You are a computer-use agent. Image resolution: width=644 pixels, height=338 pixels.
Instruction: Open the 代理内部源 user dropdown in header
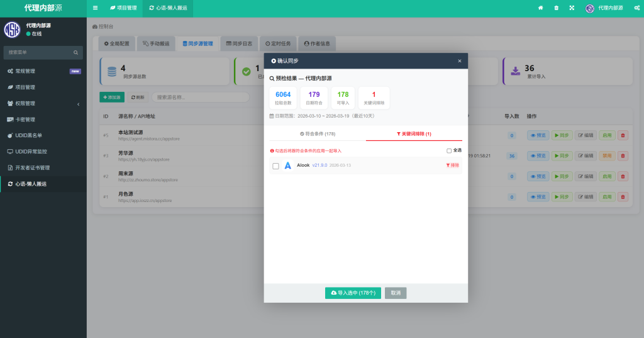pyautogui.click(x=604, y=8)
